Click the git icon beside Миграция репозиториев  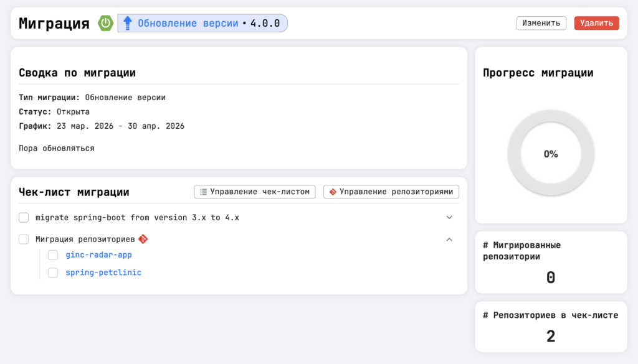click(143, 239)
